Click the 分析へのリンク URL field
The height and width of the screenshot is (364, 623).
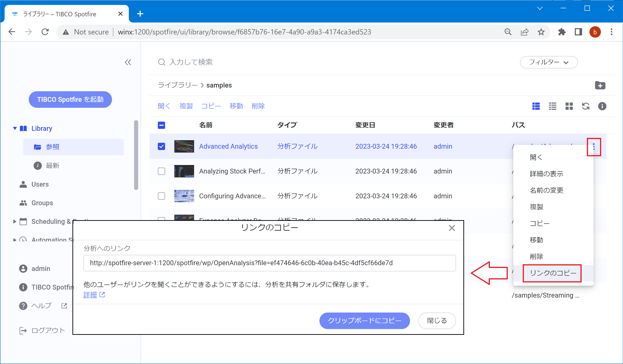[x=270, y=263]
